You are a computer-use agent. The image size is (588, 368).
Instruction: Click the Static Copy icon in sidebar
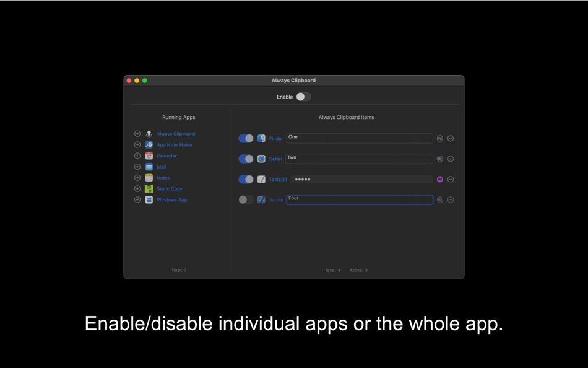149,188
